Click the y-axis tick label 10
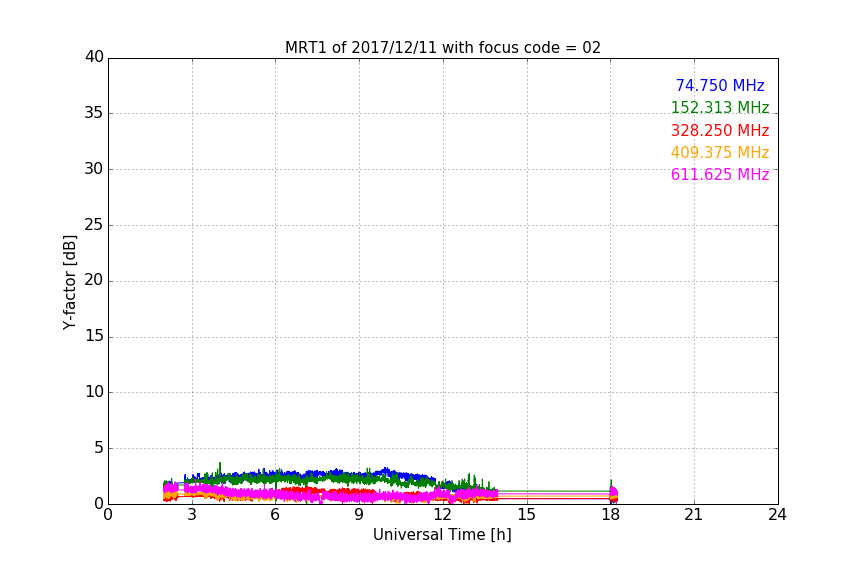The width and height of the screenshot is (864, 576). [x=94, y=392]
